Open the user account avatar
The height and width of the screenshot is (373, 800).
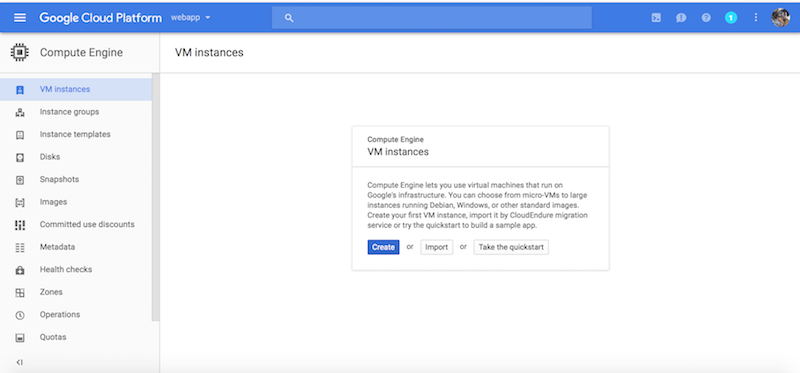[781, 18]
